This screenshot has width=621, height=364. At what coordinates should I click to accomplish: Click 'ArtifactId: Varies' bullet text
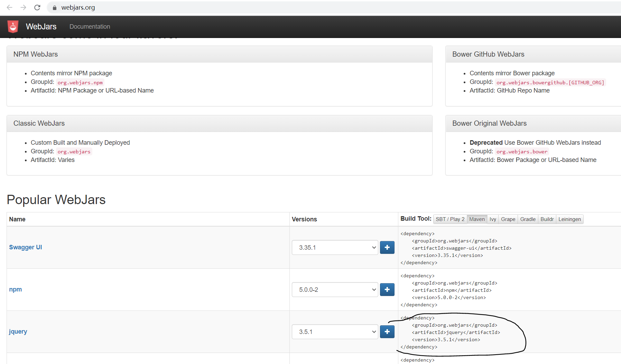point(53,160)
